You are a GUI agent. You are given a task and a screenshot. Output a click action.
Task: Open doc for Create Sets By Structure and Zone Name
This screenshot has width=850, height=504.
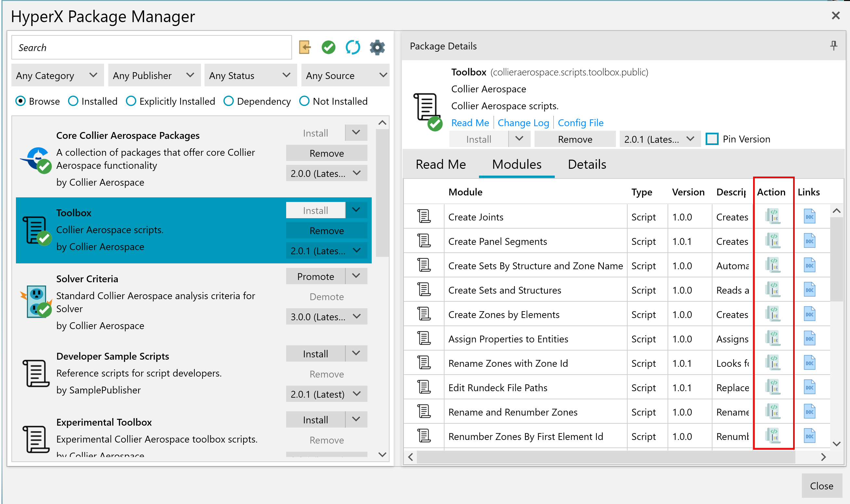(810, 265)
